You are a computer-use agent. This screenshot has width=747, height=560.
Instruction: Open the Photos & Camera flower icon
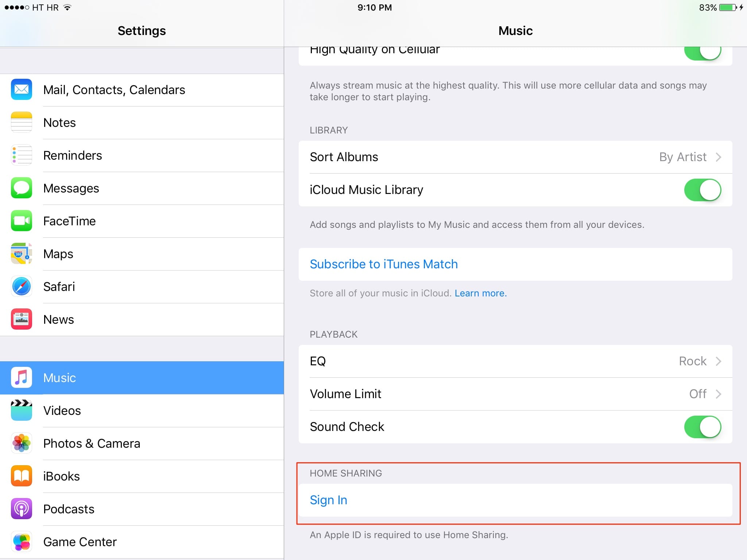coord(22,443)
